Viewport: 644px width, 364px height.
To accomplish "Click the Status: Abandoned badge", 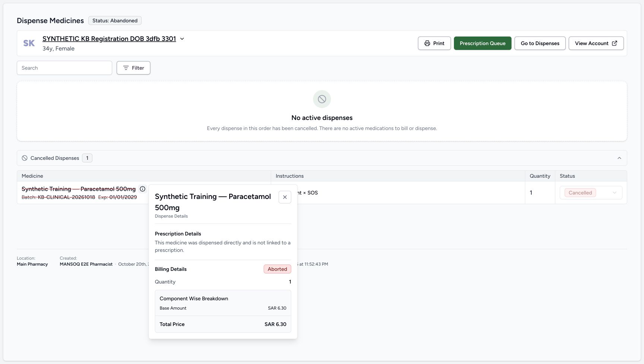I will point(115,20).
